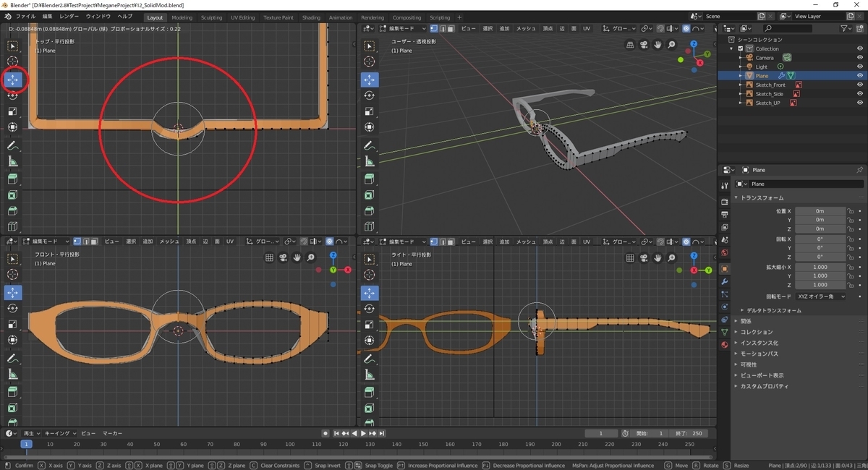Select the Move tool in top viewport

click(x=13, y=80)
